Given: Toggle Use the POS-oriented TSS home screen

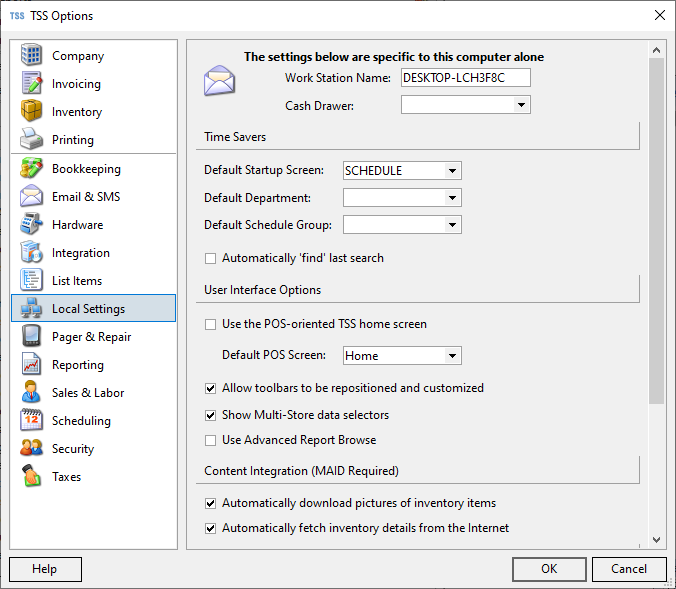Looking at the screenshot, I should click(x=210, y=324).
